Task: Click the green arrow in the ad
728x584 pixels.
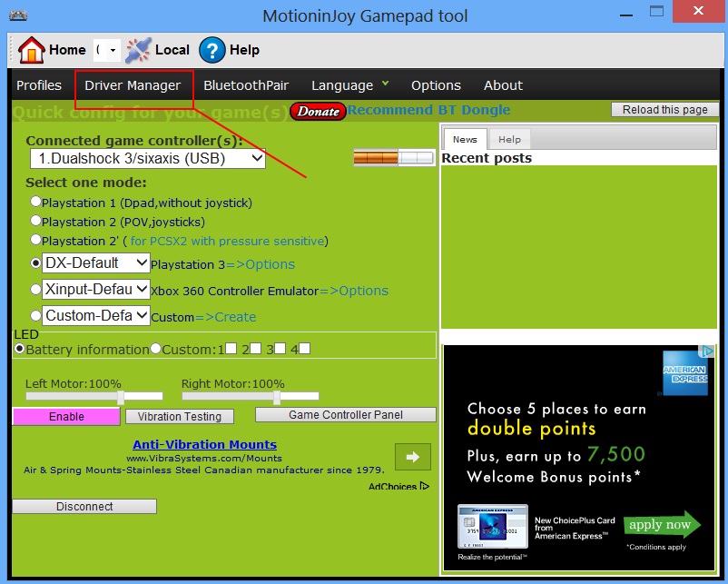Action: 412,457
